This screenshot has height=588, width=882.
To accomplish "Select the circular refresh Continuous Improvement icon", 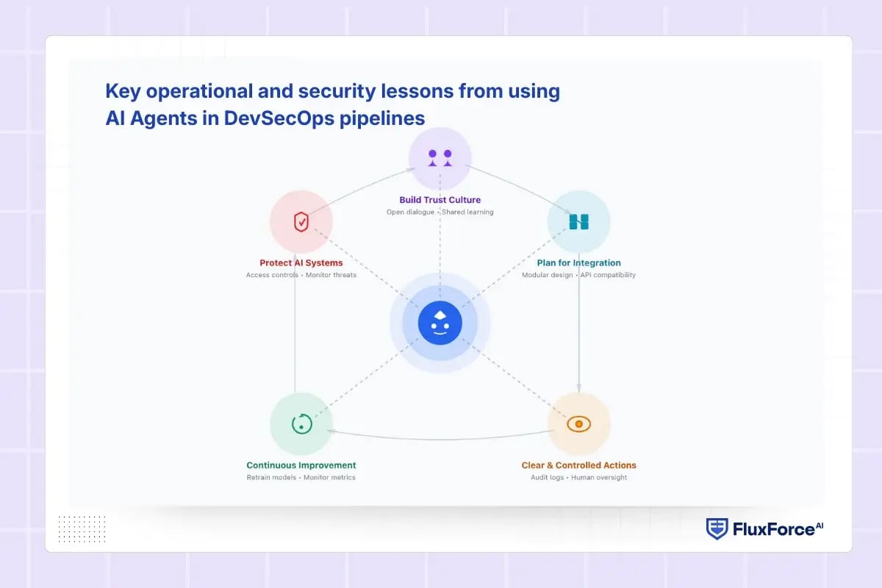I will [x=301, y=424].
